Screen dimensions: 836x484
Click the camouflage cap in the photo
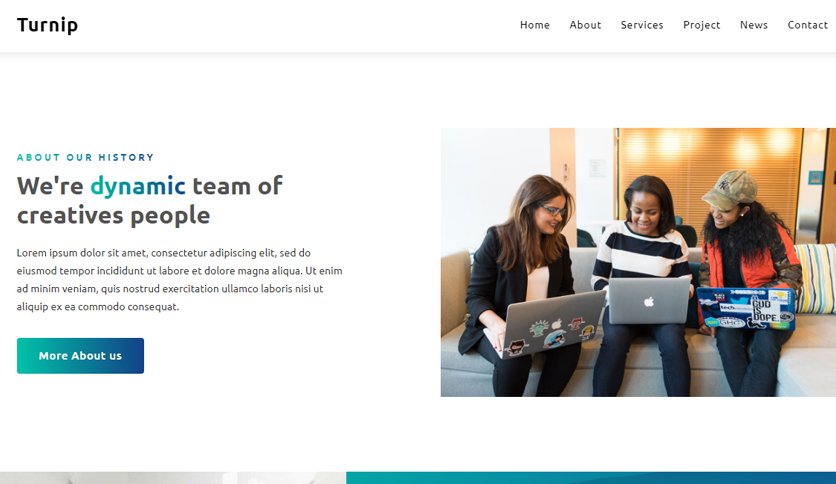(730, 189)
